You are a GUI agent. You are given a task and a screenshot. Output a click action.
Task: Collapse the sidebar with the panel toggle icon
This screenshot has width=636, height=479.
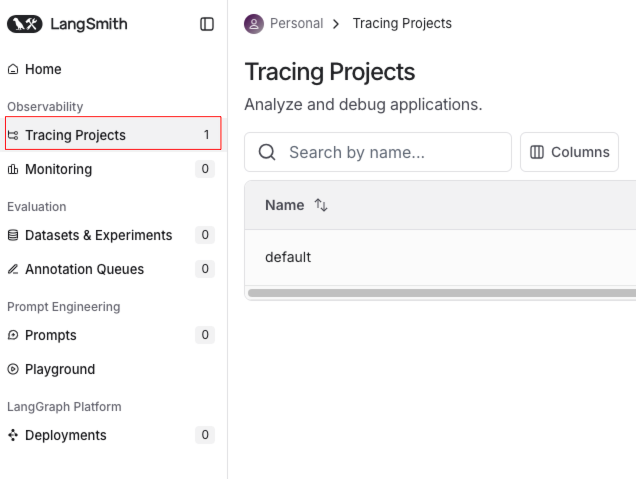(207, 24)
